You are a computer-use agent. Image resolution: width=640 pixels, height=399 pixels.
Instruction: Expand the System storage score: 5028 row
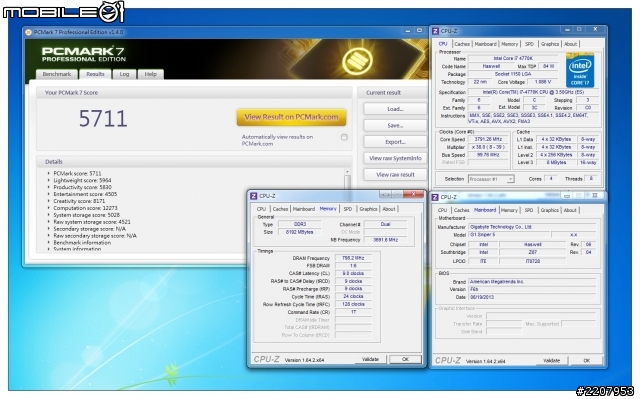point(49,215)
